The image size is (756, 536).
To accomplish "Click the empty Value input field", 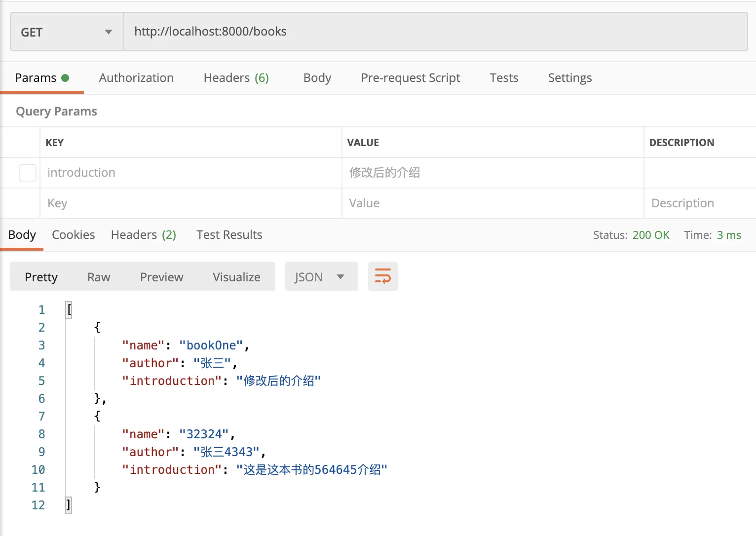I will pyautogui.click(x=492, y=203).
